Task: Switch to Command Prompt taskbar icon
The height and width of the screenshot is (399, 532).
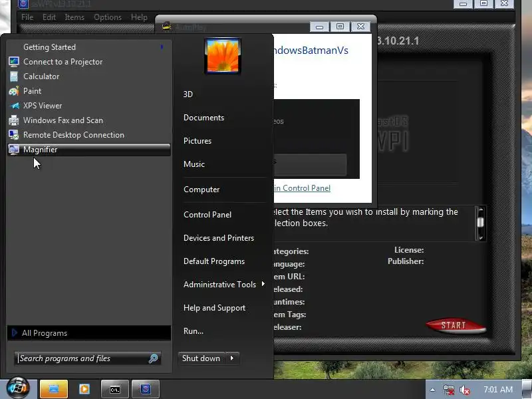Action: coord(114,389)
